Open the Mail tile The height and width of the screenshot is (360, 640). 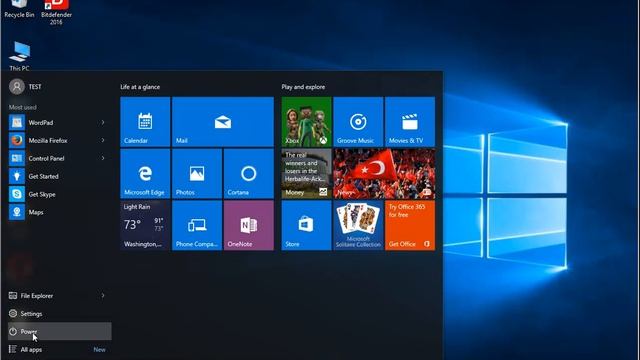(x=223, y=122)
